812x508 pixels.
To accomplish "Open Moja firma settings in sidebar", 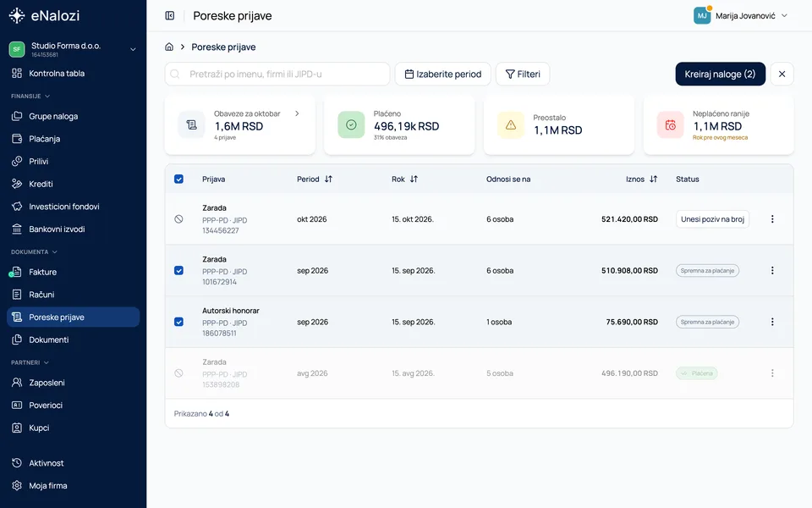I will point(73,486).
